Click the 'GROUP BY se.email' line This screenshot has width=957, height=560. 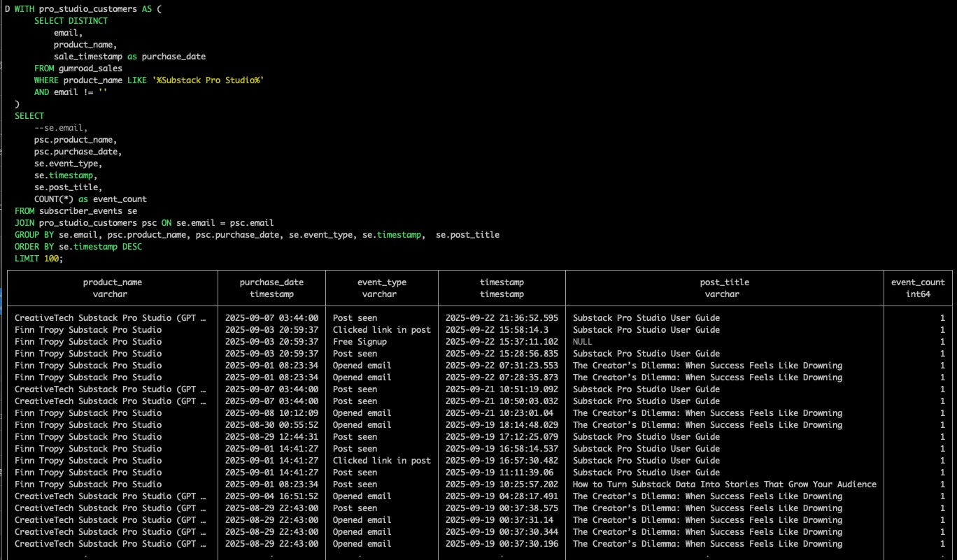(x=257, y=235)
